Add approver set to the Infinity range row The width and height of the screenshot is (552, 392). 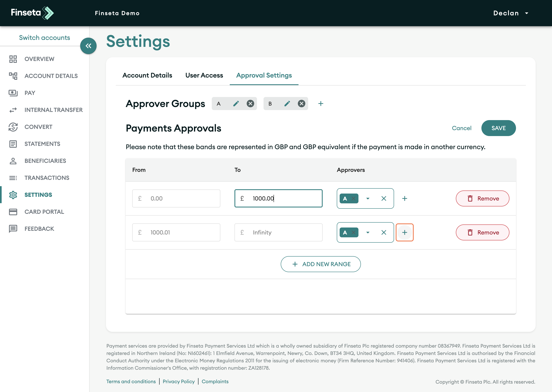point(404,232)
